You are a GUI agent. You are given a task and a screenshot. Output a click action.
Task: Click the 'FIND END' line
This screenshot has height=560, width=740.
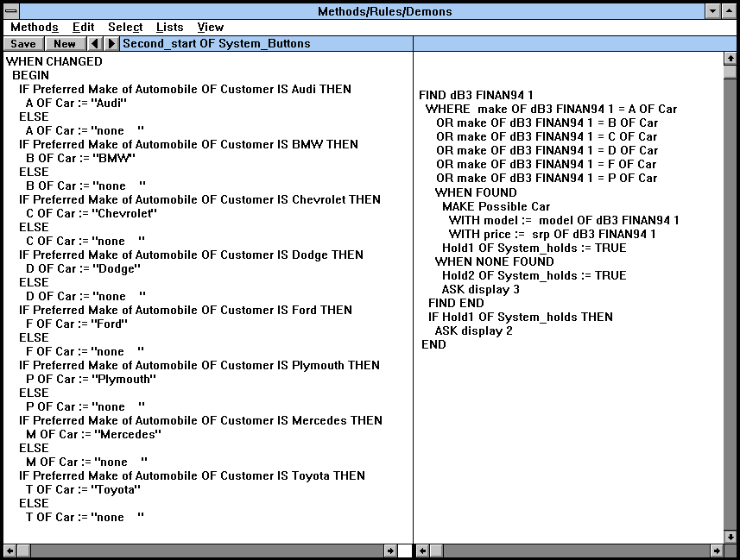tap(456, 303)
